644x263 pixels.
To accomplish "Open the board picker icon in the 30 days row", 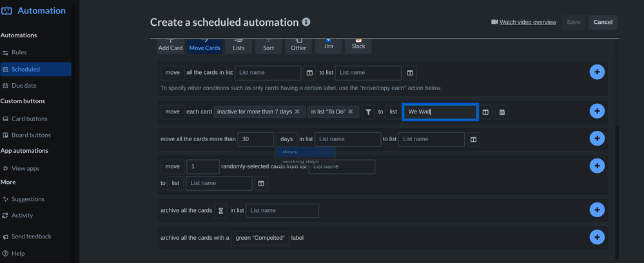I will coord(473,139).
